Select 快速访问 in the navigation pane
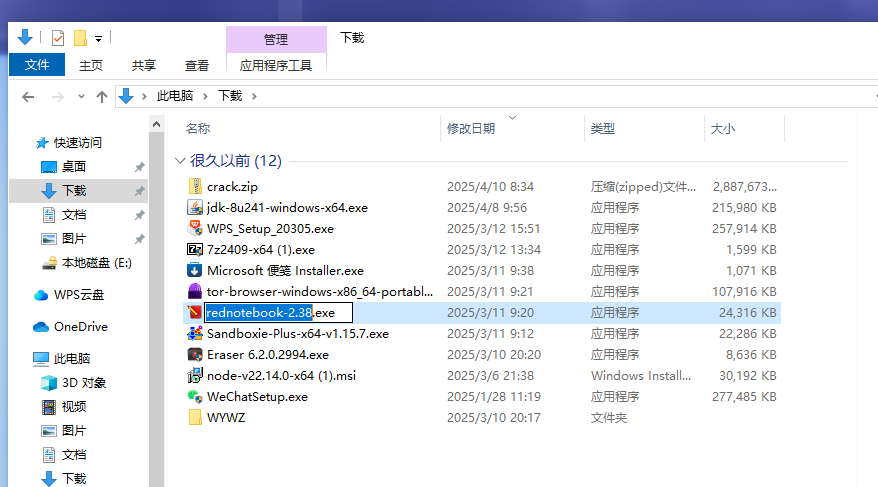 (x=78, y=143)
